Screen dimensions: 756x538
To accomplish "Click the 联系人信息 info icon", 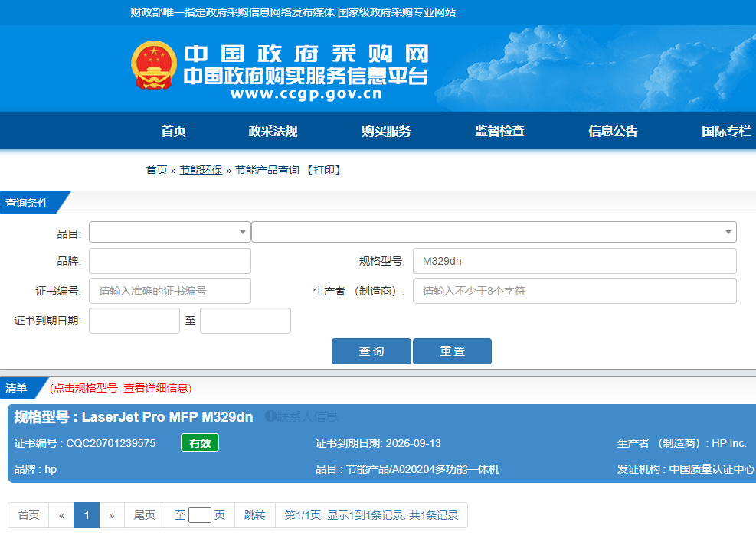I will pos(270,416).
